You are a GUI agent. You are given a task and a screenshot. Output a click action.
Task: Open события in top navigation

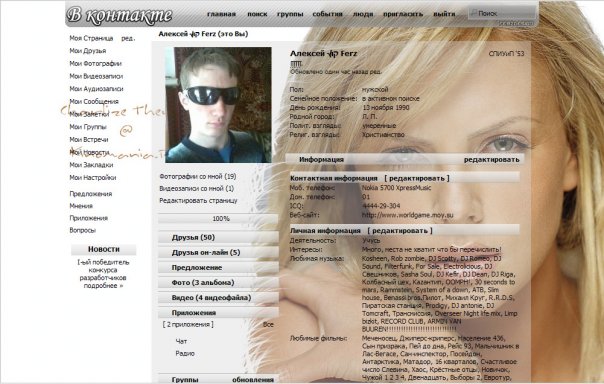point(327,14)
